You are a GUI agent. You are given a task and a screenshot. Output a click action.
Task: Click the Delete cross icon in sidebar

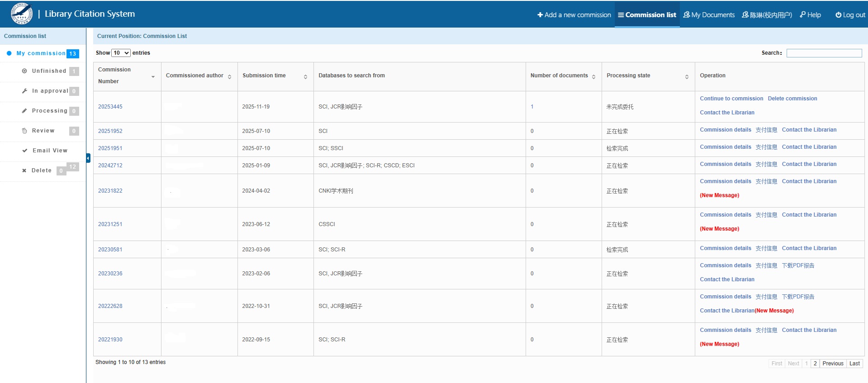tap(24, 170)
